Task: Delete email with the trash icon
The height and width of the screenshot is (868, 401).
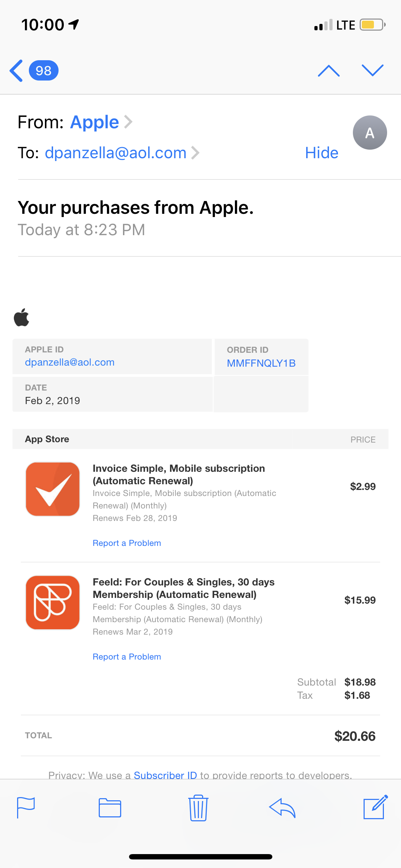Action: [198, 808]
